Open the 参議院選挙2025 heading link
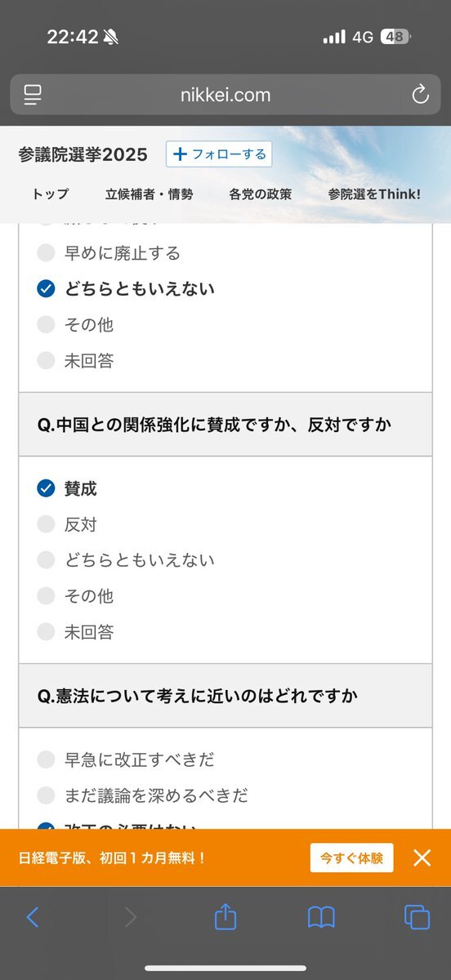The image size is (451, 980). click(x=83, y=154)
